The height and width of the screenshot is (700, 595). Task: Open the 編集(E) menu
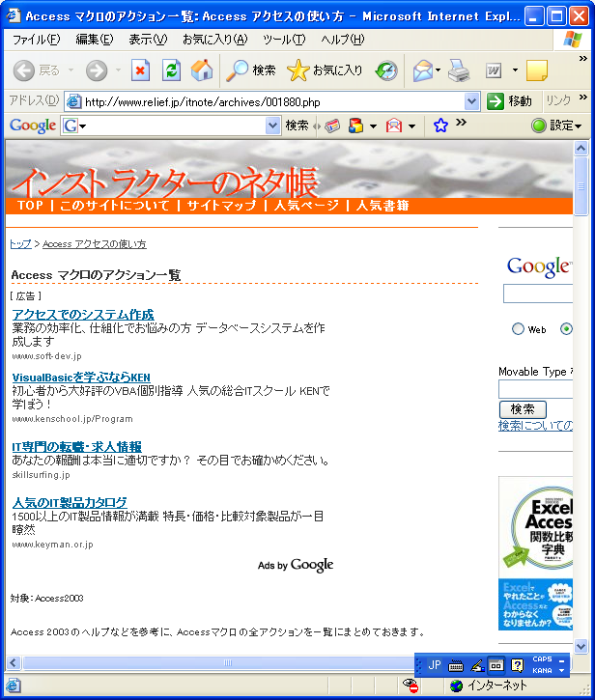[95, 40]
